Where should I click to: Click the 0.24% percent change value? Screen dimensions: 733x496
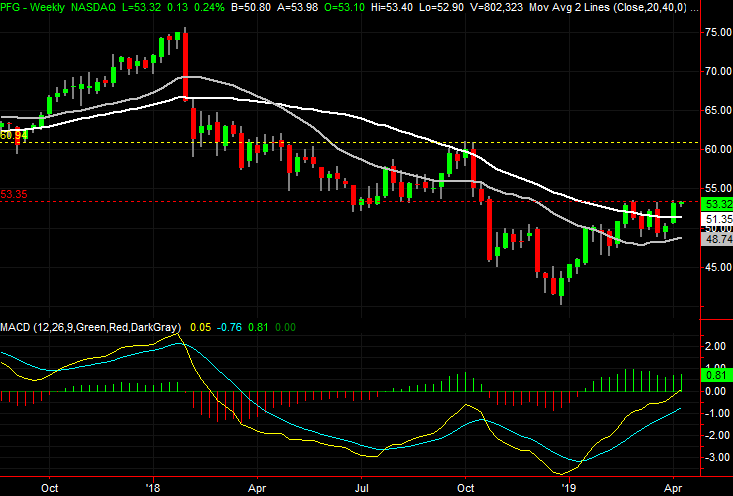click(210, 7)
